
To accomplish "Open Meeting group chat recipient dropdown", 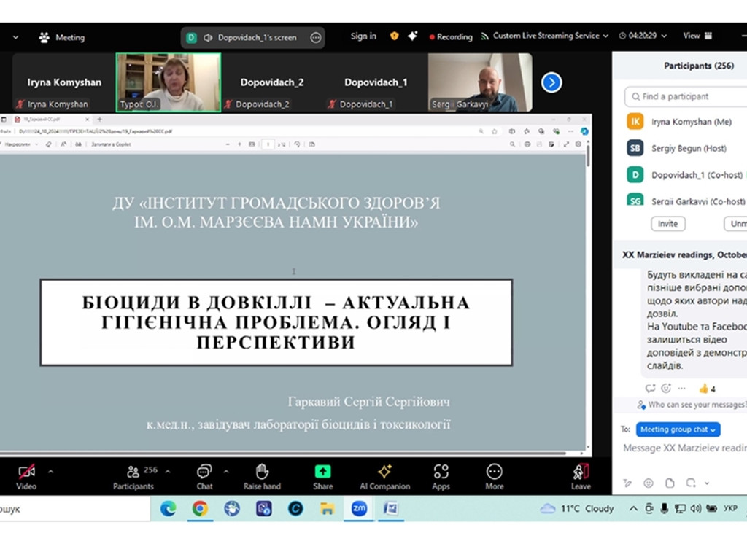I will pyautogui.click(x=678, y=429).
